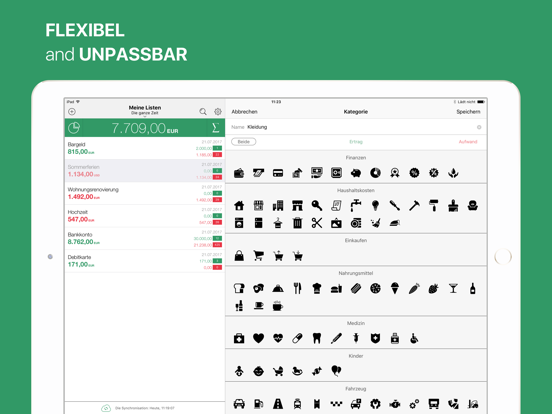
Task: Choose the piggy bank icon
Action: (356, 173)
